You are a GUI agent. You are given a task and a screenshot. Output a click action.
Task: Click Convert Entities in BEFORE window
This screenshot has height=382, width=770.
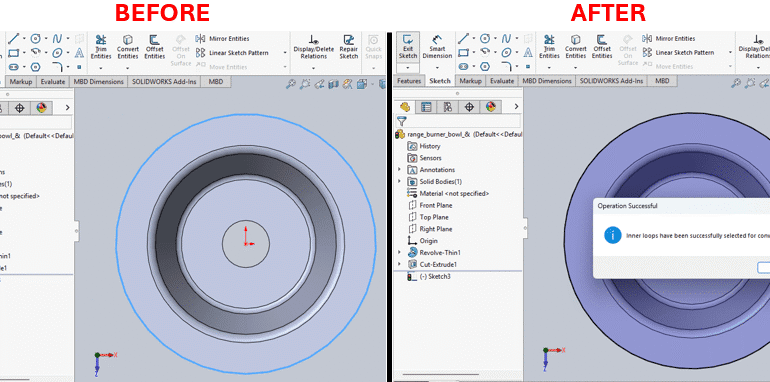pos(128,47)
